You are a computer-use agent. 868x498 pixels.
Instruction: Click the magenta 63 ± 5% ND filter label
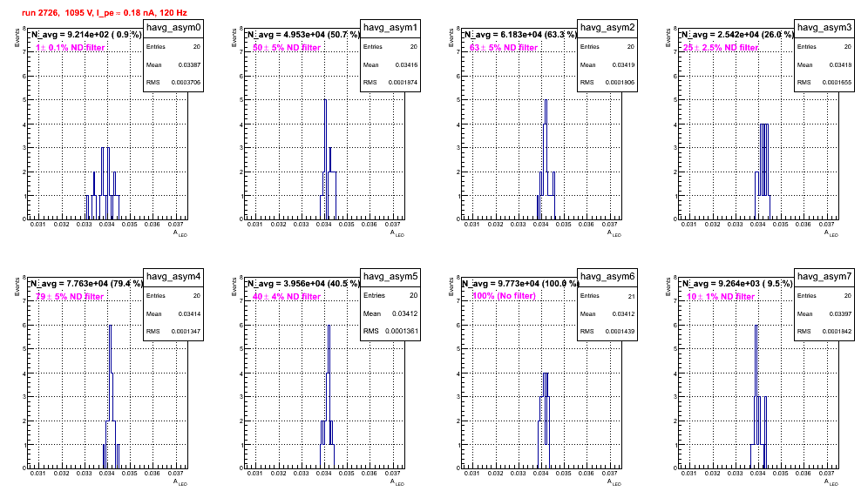coord(504,48)
